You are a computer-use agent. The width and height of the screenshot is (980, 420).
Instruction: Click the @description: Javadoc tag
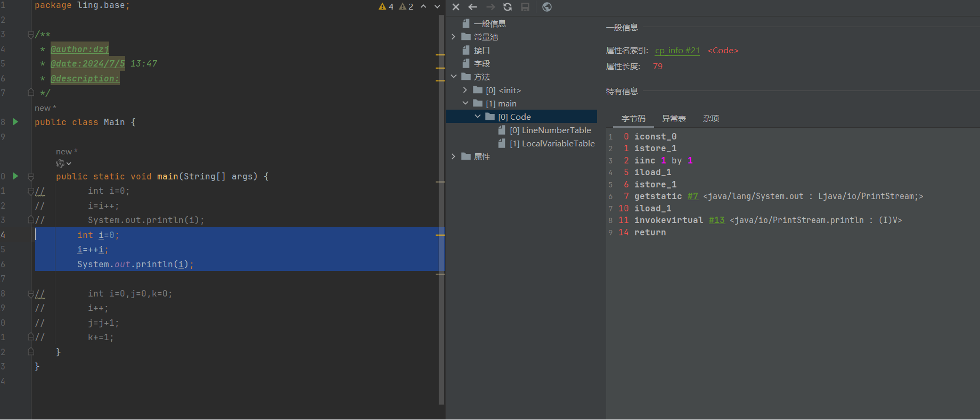click(x=85, y=78)
